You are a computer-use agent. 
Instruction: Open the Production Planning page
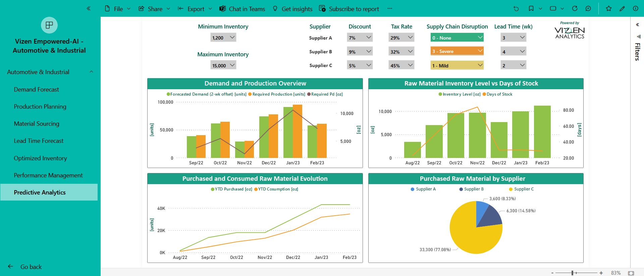(40, 107)
